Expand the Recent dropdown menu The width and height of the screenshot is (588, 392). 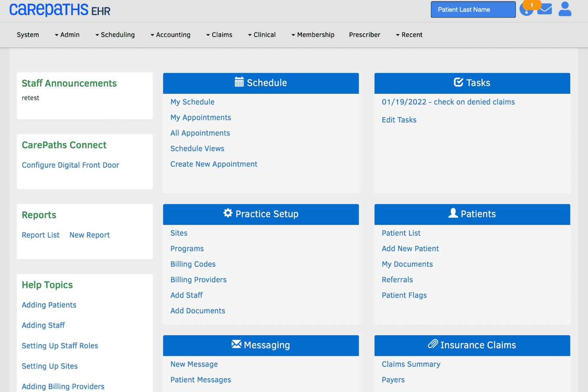(409, 35)
